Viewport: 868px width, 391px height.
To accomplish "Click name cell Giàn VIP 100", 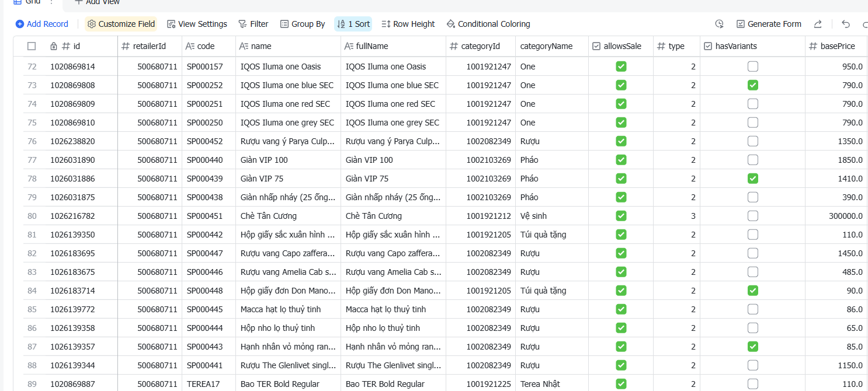I will tap(288, 160).
